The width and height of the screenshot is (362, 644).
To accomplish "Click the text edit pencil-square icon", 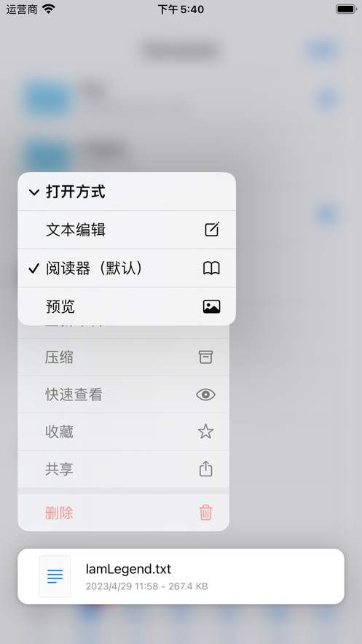I will [x=212, y=230].
